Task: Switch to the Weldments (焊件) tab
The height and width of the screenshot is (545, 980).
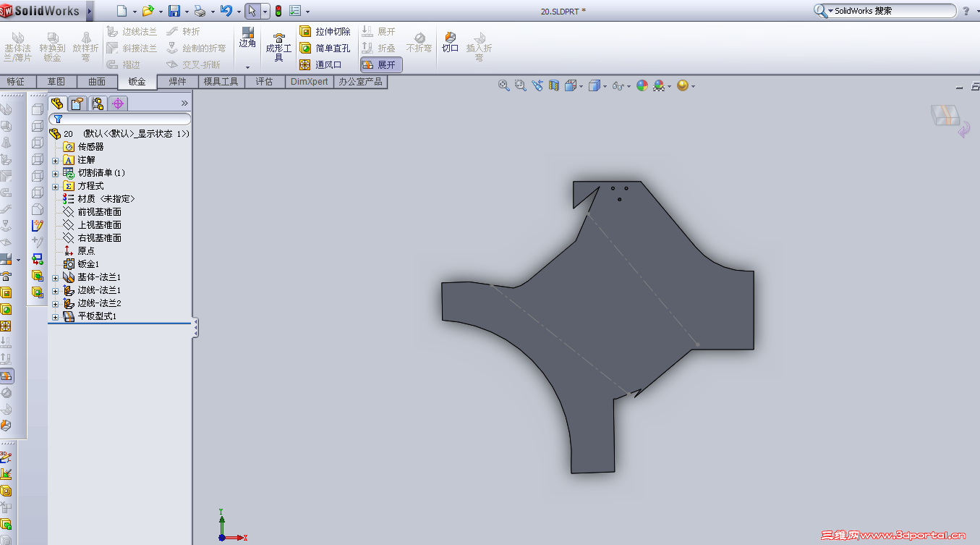Action: click(177, 82)
